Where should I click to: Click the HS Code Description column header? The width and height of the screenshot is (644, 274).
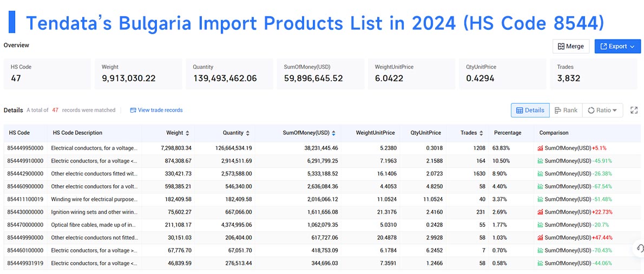(x=77, y=133)
